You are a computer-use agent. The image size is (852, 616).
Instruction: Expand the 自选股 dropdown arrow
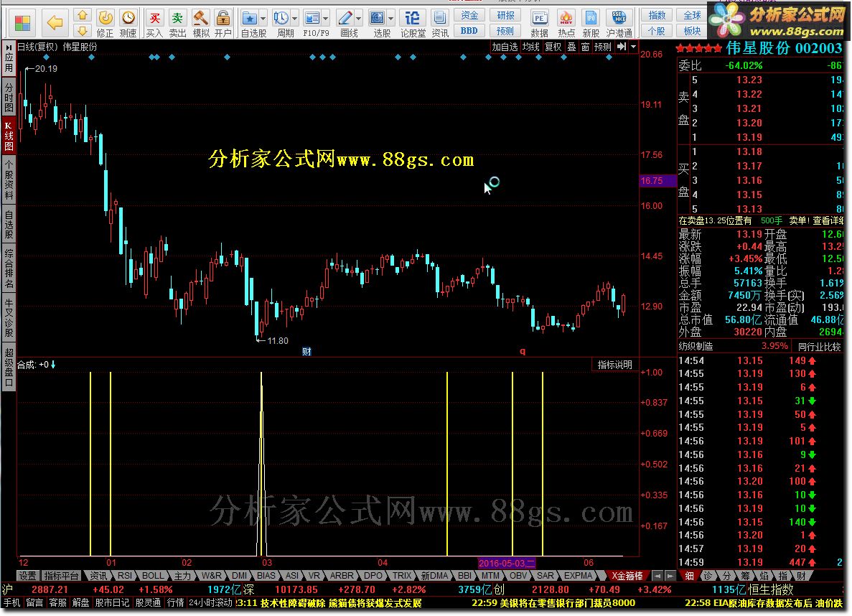point(263,19)
